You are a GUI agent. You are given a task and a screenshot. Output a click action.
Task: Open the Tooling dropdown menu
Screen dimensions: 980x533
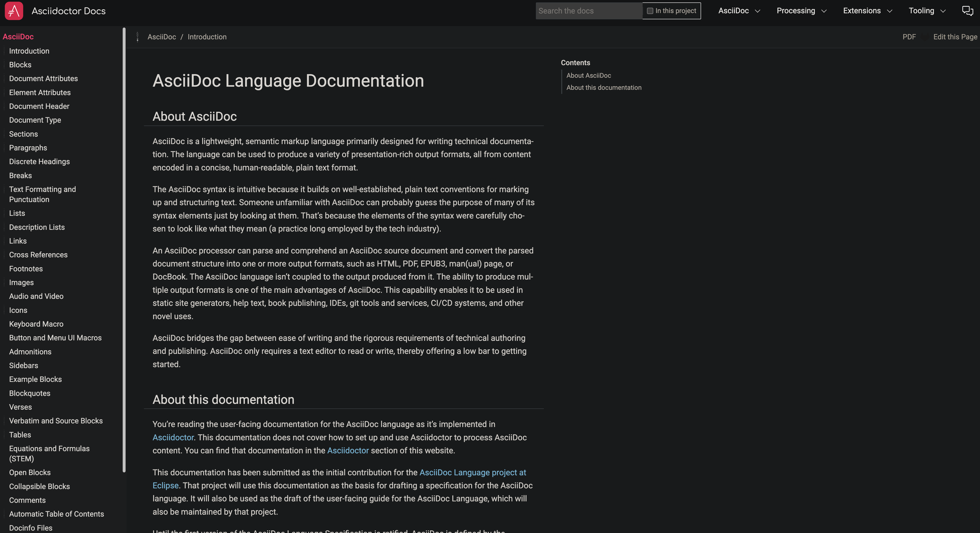(x=927, y=11)
